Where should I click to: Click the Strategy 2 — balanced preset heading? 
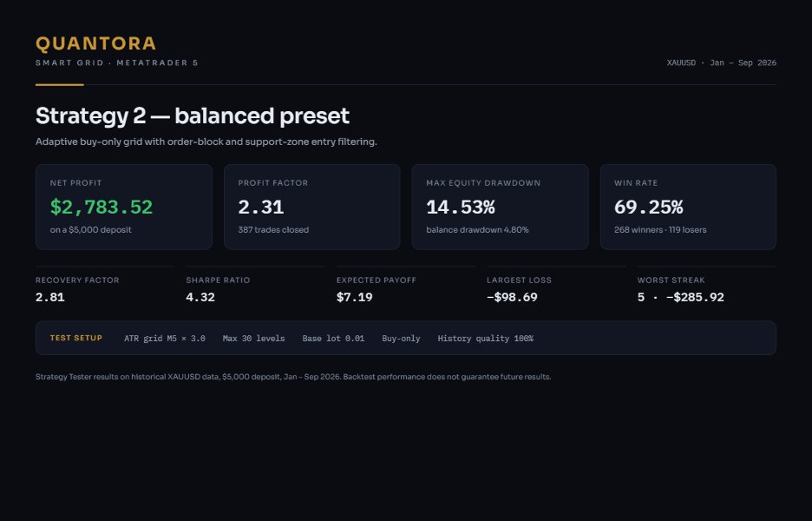[192, 116]
